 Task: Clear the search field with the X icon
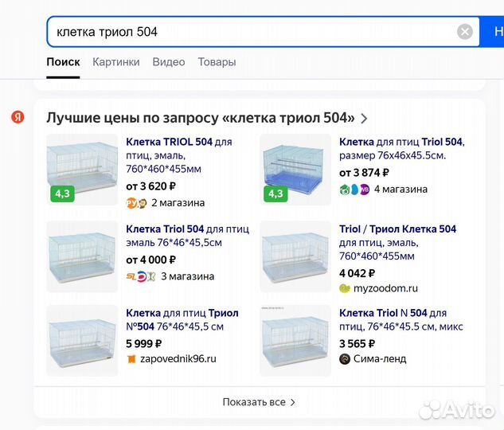(x=465, y=32)
